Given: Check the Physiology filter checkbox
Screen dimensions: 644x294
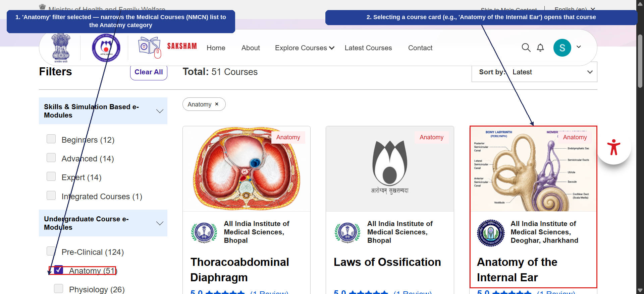Looking at the screenshot, I should click(59, 289).
